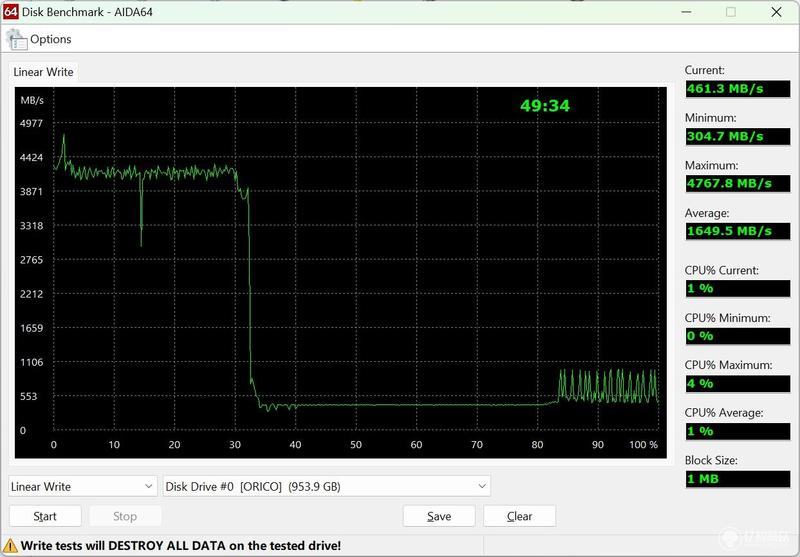The width and height of the screenshot is (800, 557).
Task: Close the Disk Benchmark window
Action: (x=777, y=12)
